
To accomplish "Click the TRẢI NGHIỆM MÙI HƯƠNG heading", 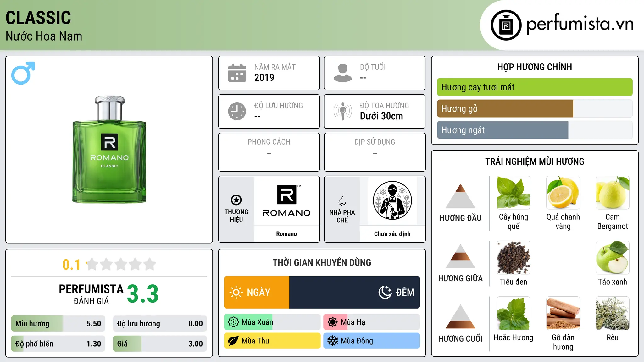I will point(535,162).
